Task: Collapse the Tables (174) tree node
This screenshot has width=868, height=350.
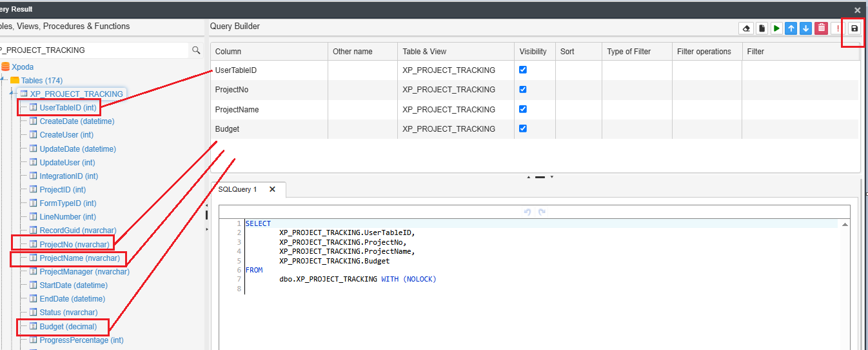Action: [x=3, y=80]
